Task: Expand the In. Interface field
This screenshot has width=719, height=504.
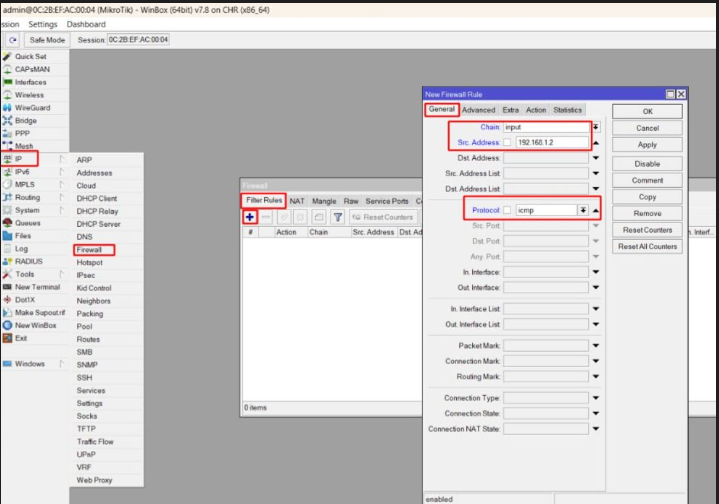Action: click(x=596, y=272)
